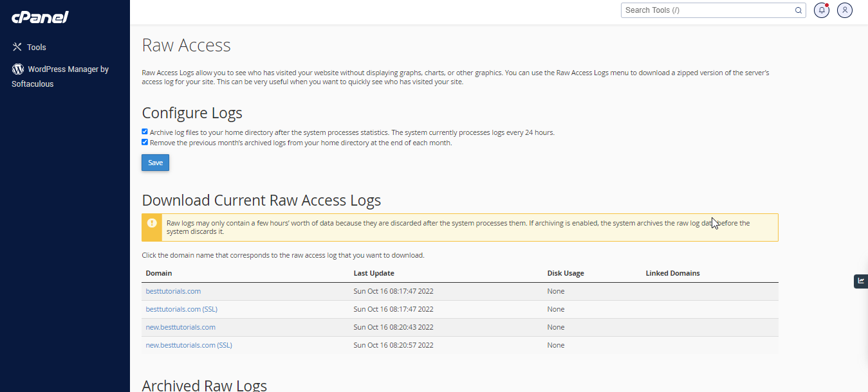Viewport: 868px width, 392px height.
Task: Click the Disk Usage column header
Action: 566,273
